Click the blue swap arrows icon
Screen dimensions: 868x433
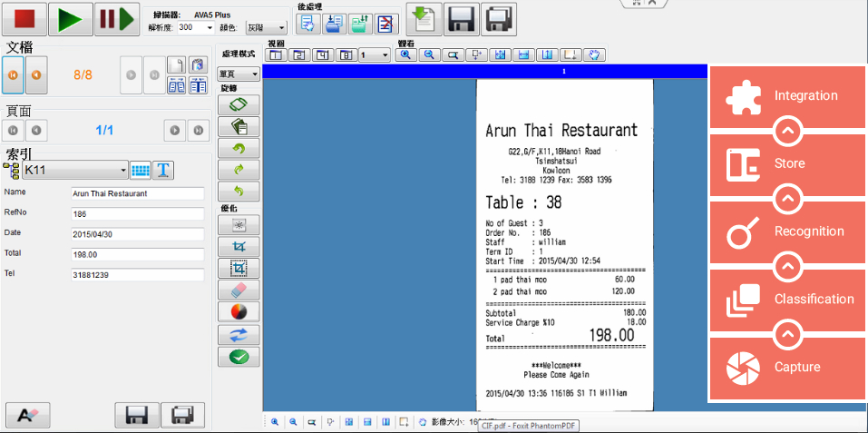[239, 334]
